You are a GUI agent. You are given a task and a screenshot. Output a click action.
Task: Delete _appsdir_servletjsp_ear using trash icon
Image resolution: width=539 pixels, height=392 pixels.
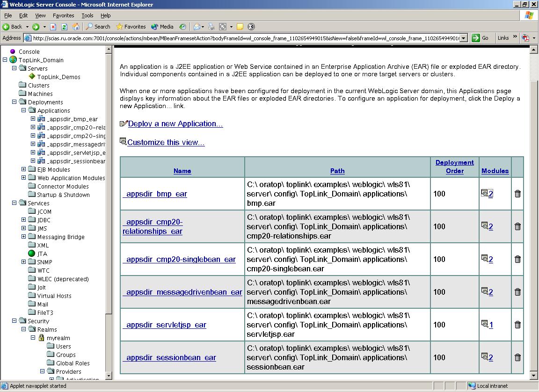tap(517, 325)
